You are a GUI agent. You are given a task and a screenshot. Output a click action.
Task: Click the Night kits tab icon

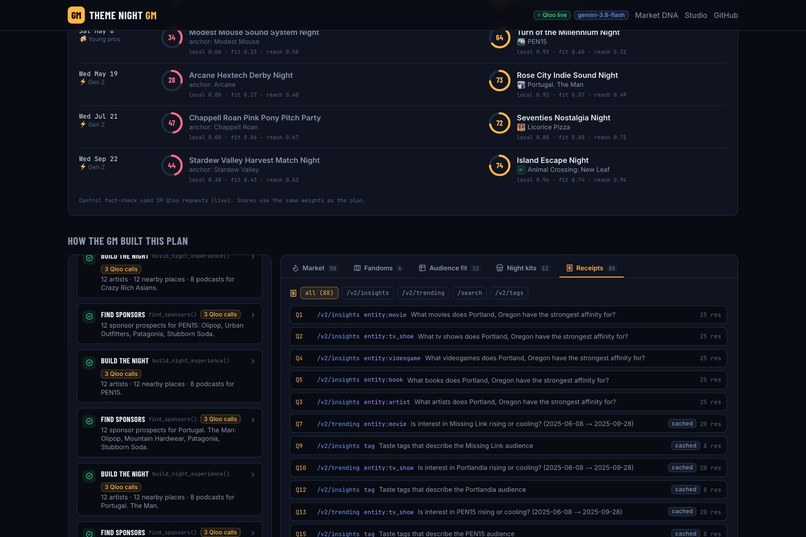tap(499, 268)
